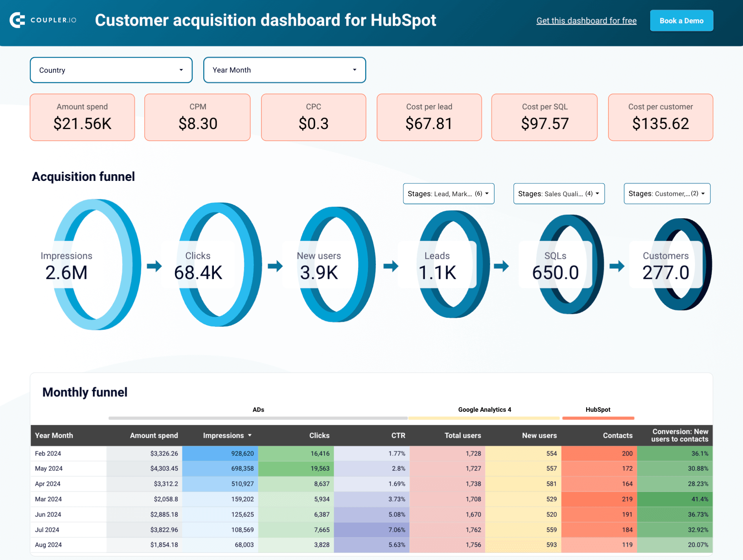Image resolution: width=743 pixels, height=560 pixels.
Task: Click the SQLs funnel ring
Action: (x=570, y=264)
